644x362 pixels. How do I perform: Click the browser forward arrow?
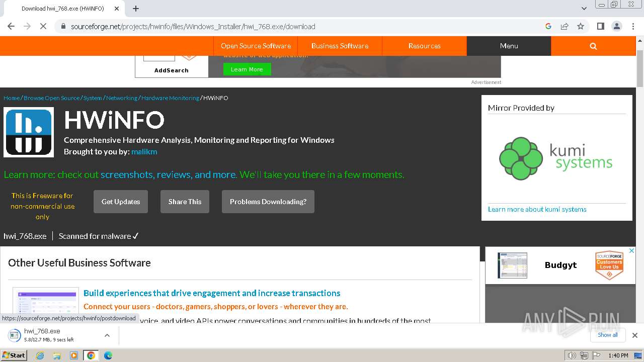27,26
